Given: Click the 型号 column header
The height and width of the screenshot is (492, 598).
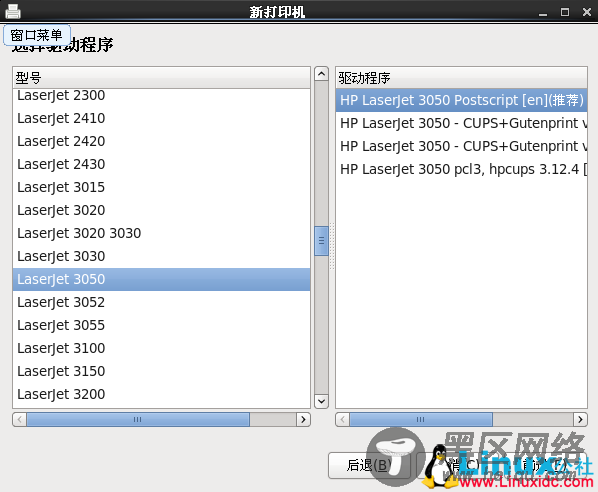Looking at the screenshot, I should tap(161, 78).
